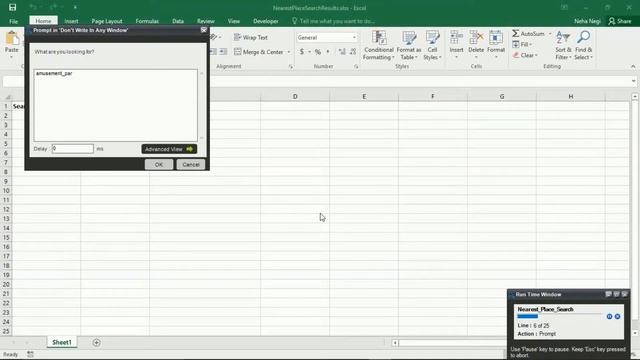Open the Review tab
The height and width of the screenshot is (360, 640).
[x=206, y=21]
